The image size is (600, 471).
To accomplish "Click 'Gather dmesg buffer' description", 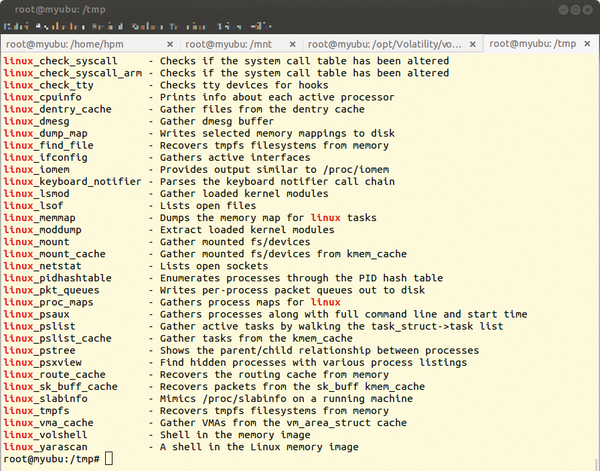I will click(x=217, y=121).
